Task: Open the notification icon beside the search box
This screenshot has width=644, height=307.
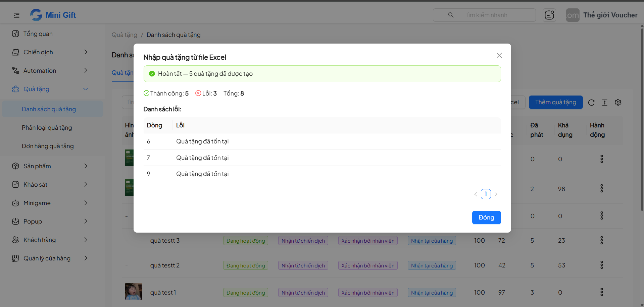Action: pyautogui.click(x=549, y=15)
